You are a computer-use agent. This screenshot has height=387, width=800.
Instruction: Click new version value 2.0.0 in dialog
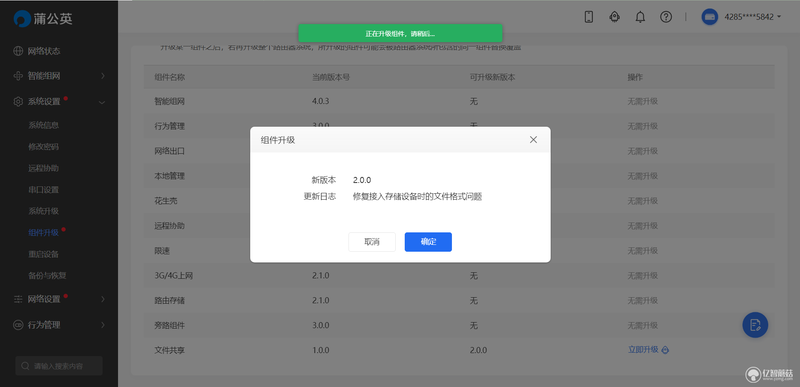362,180
